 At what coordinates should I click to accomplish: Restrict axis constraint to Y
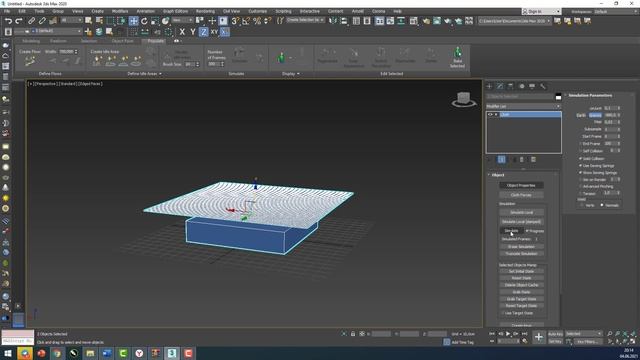pos(193,32)
